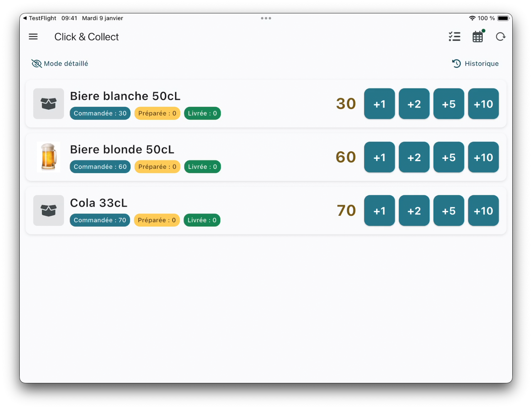Click the Préparée : 0 badge for Biere blonde

[x=157, y=167]
